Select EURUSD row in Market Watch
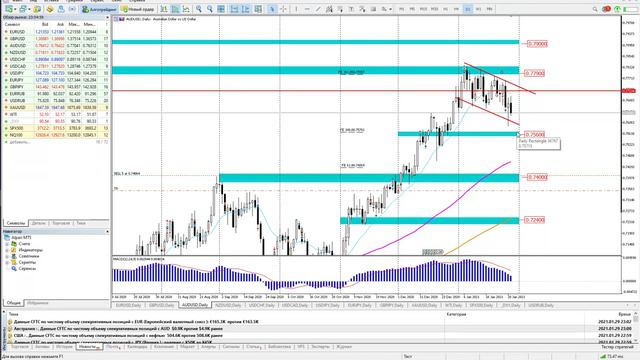The height and width of the screenshot is (360, 640). [56, 31]
